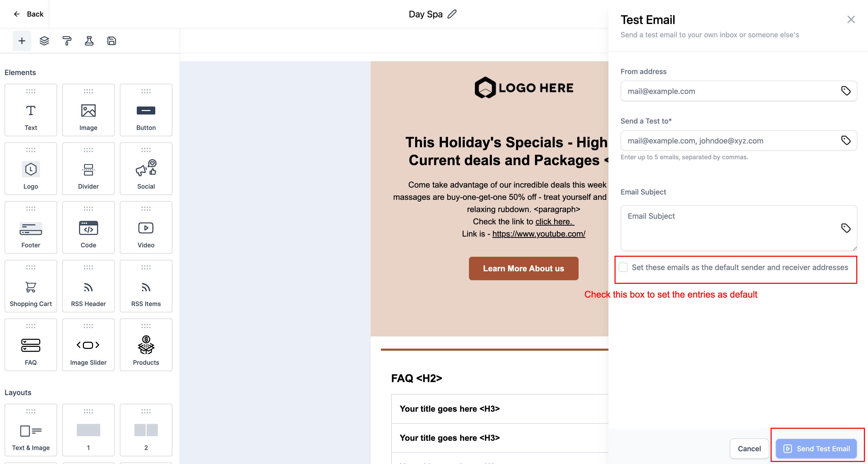This screenshot has width=868, height=464.
Task: Pick the Image Slider element
Action: pyautogui.click(x=88, y=345)
